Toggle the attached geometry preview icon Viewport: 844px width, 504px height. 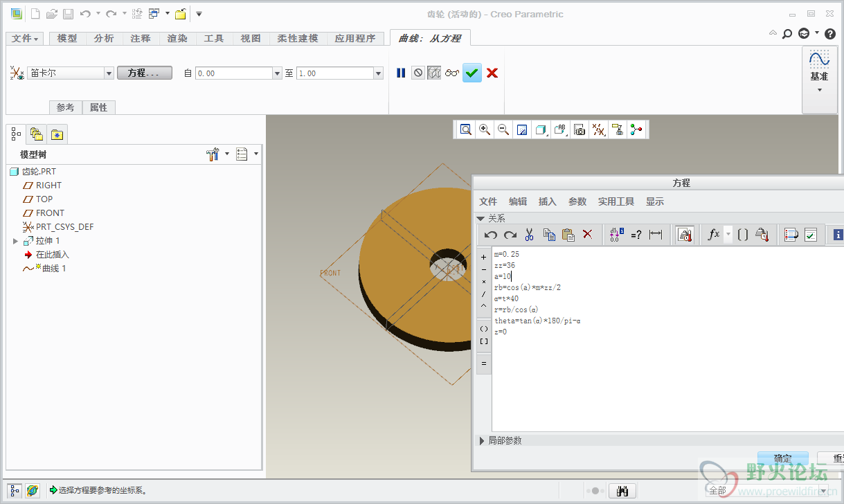435,73
